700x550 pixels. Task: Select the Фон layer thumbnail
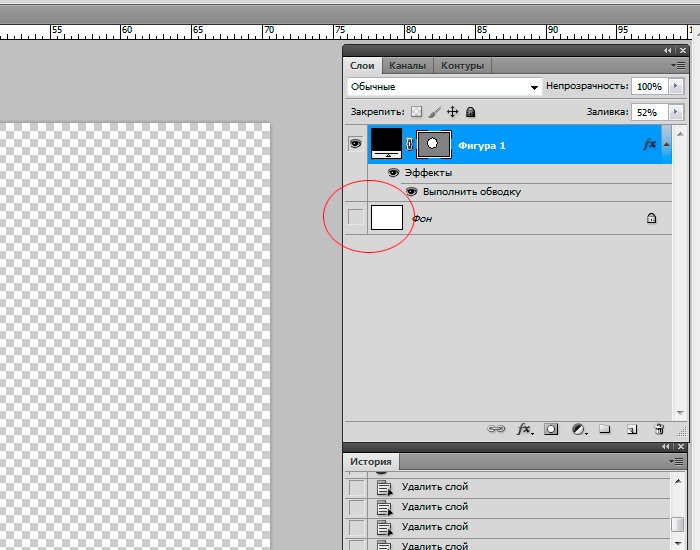click(x=386, y=217)
